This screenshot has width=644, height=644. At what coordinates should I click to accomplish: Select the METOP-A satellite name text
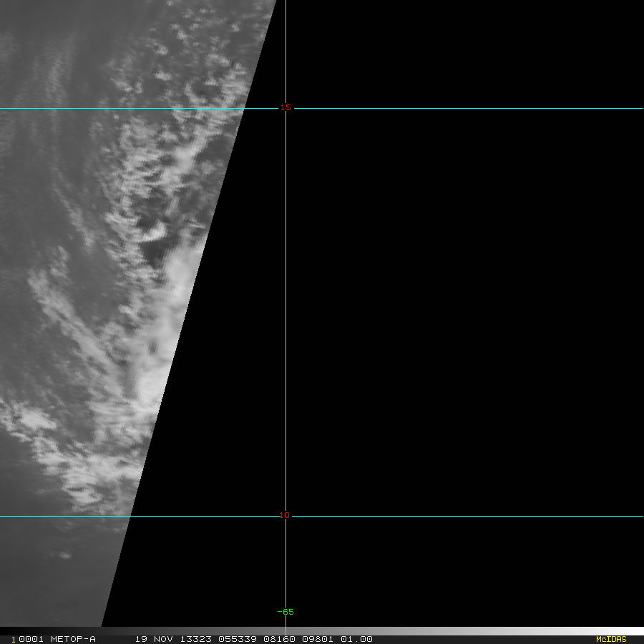coord(73,639)
